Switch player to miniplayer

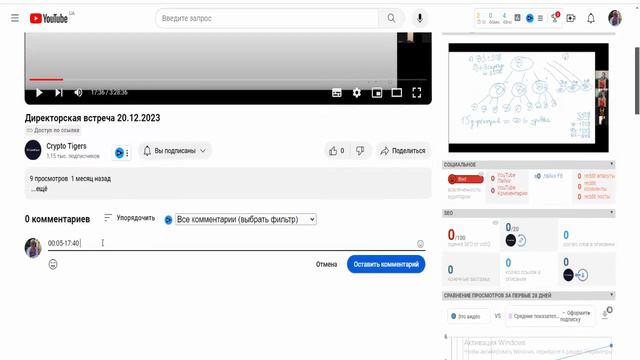click(377, 93)
